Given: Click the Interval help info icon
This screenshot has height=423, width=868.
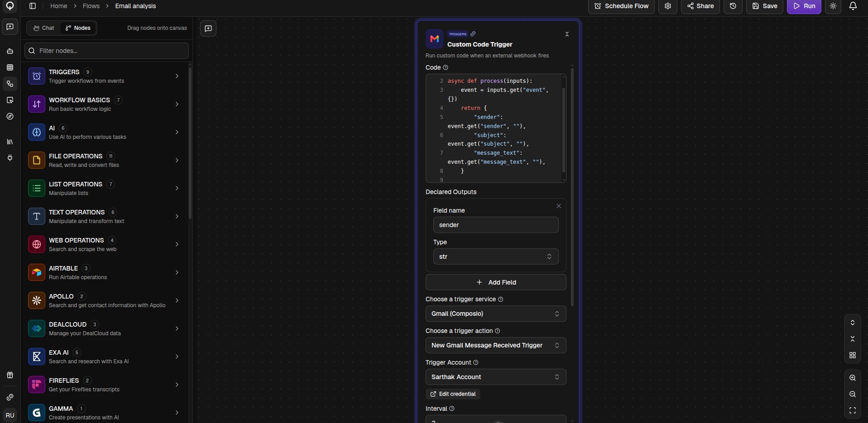Looking at the screenshot, I should pos(451,409).
